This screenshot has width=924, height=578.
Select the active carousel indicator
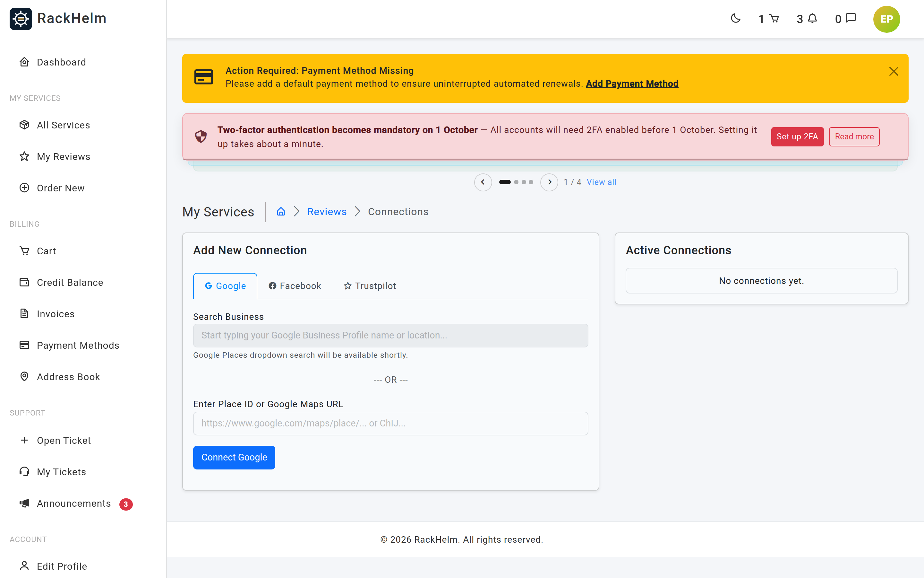tap(504, 182)
